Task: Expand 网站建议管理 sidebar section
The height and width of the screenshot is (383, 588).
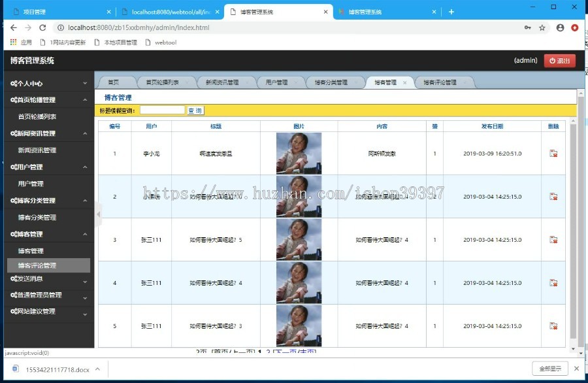Action: 49,311
